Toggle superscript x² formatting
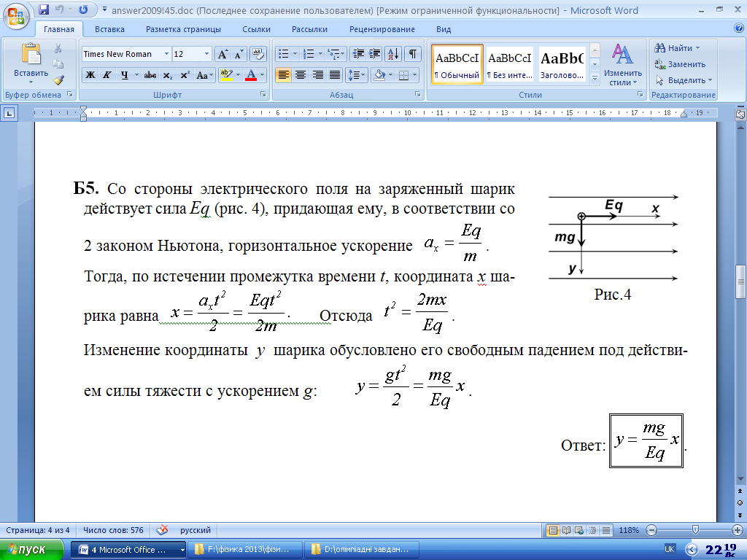This screenshot has height=560, width=747. click(x=185, y=75)
